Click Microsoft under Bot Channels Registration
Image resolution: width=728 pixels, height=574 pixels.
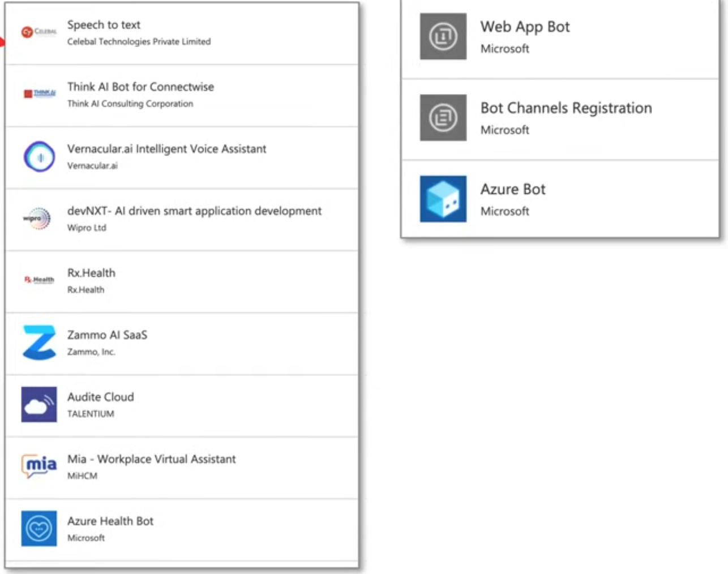pyautogui.click(x=504, y=130)
